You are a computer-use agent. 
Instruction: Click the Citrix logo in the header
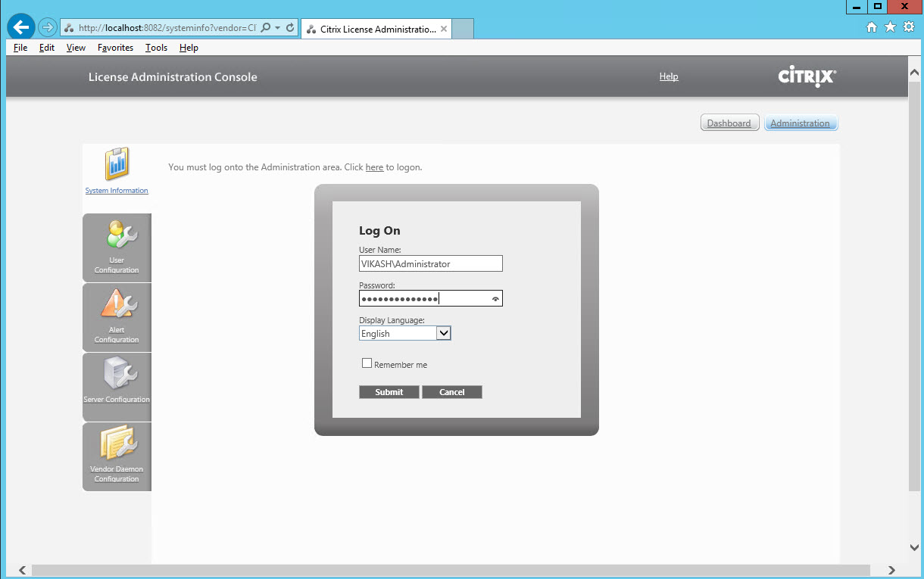[807, 76]
